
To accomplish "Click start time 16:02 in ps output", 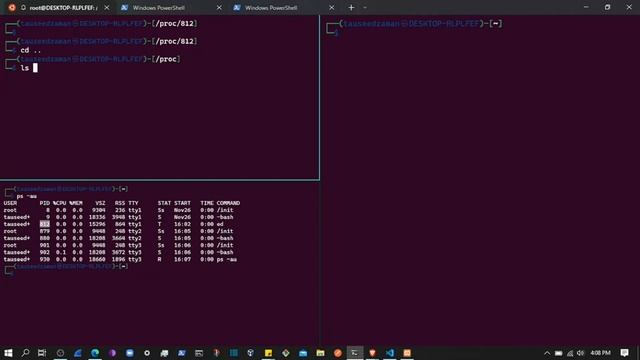I will (x=182, y=224).
